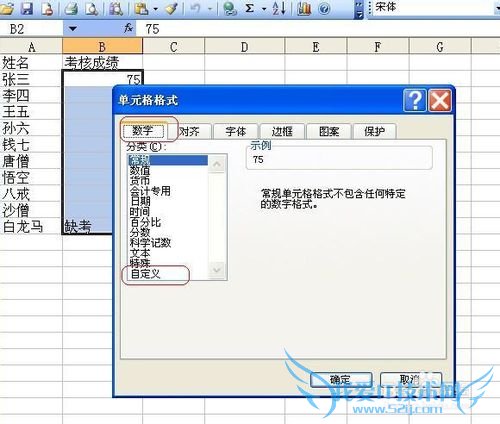
Task: Select 会计专用 in category list
Action: pos(168,191)
